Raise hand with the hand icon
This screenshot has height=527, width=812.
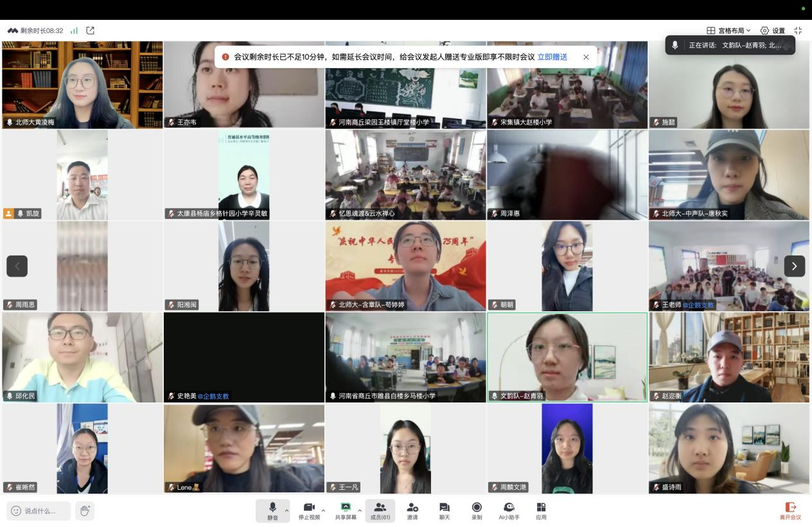tap(85, 511)
